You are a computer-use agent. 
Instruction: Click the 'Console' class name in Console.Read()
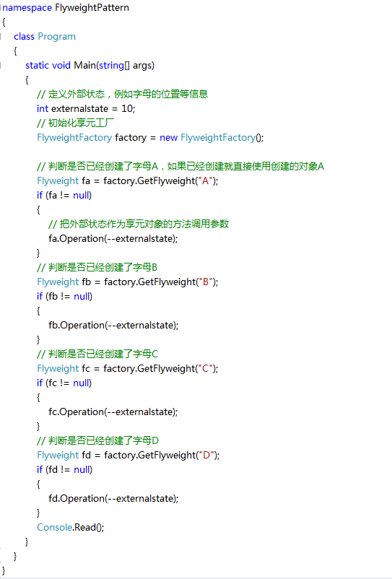[x=55, y=527]
